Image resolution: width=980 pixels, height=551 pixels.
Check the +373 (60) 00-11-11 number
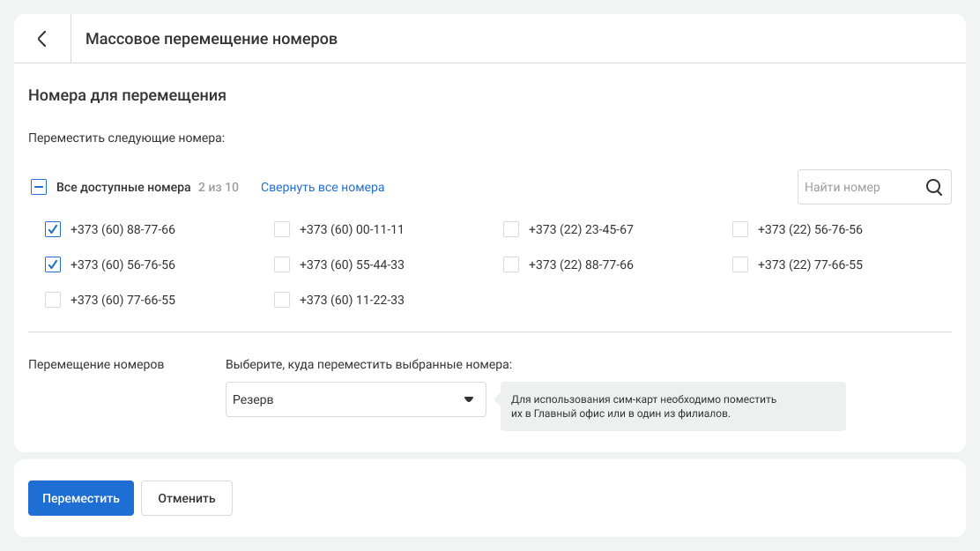282,229
